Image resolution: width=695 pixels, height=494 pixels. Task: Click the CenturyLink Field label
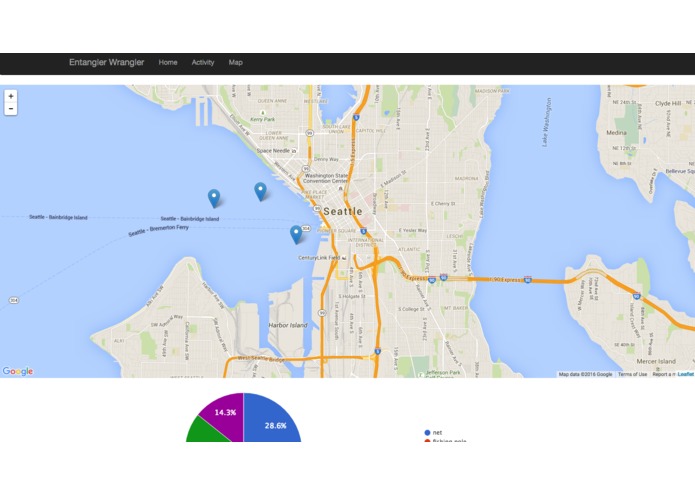(x=319, y=257)
